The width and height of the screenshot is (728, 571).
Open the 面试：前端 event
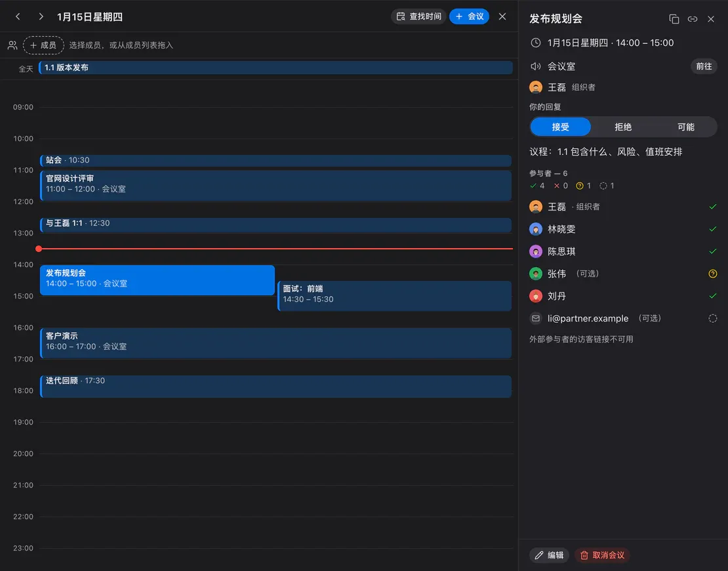point(395,296)
